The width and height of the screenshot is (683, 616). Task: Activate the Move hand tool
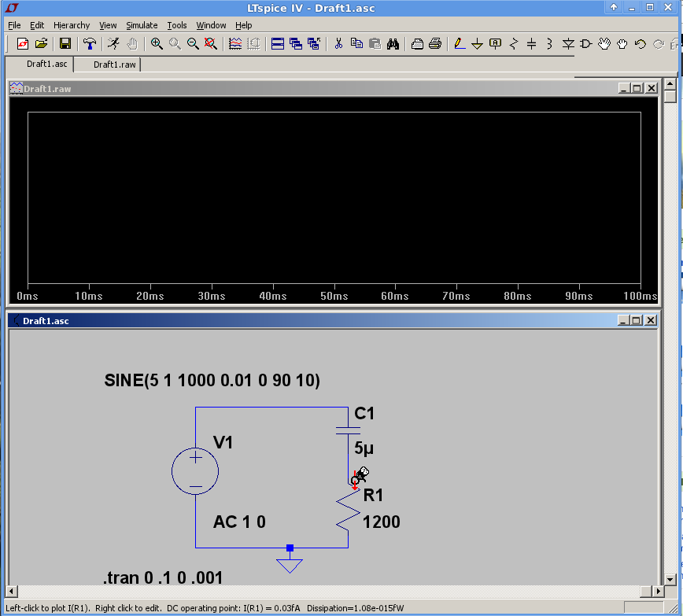(605, 43)
